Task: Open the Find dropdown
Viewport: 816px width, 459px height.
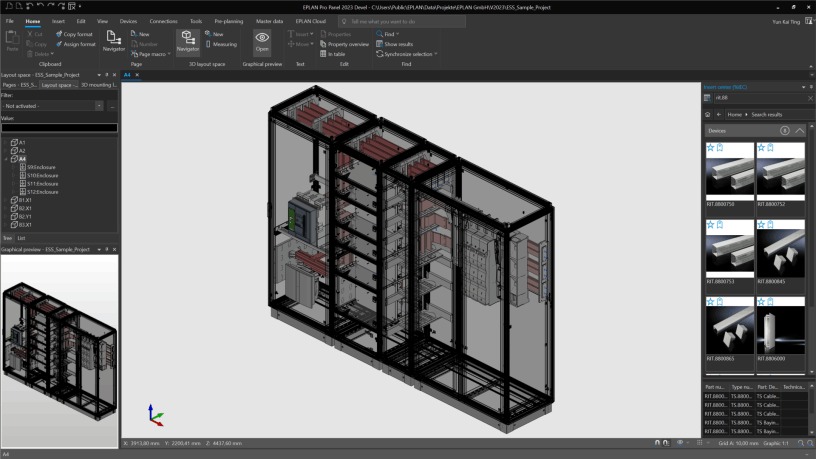Action: (x=398, y=34)
